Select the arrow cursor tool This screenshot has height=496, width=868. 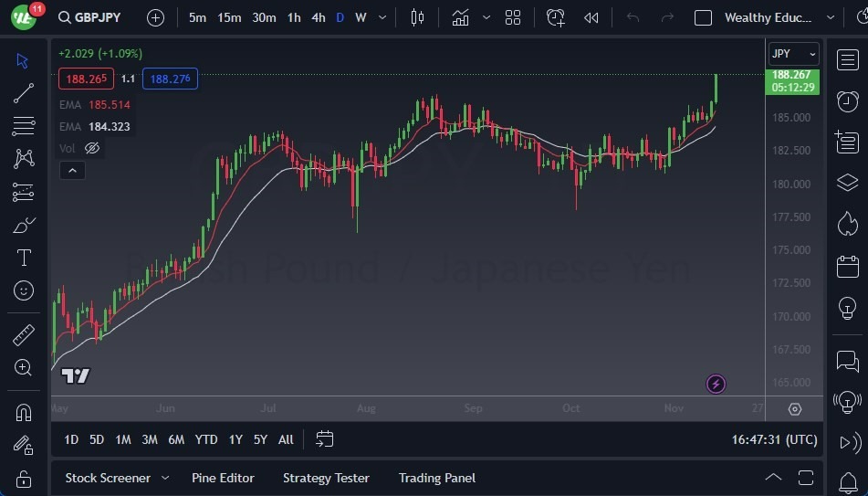point(23,60)
